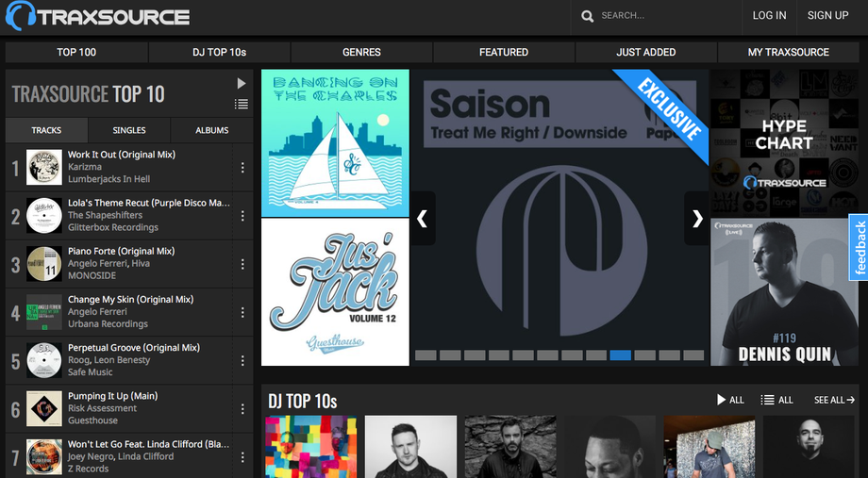
Task: Open the DJ TOP 10s menu
Action: pos(219,52)
